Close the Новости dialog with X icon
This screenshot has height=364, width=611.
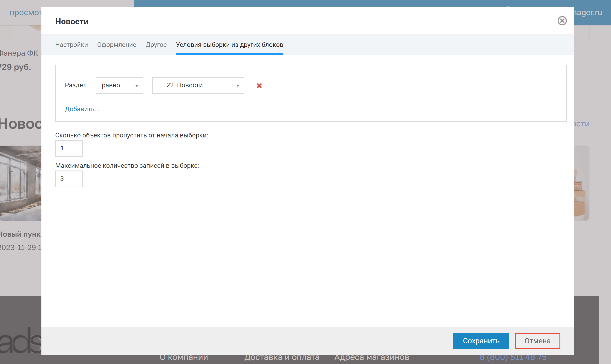point(562,21)
